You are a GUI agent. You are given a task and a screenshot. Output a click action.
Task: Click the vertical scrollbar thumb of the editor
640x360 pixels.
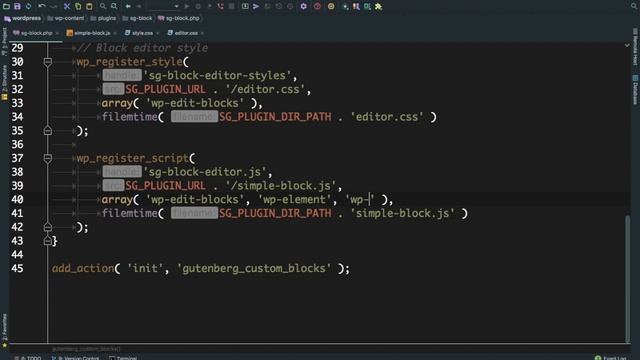(x=627, y=279)
